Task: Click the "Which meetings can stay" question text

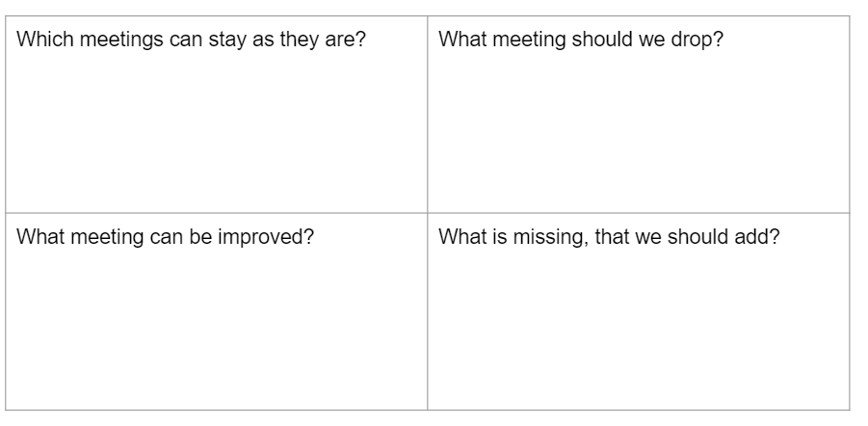Action: [192, 41]
